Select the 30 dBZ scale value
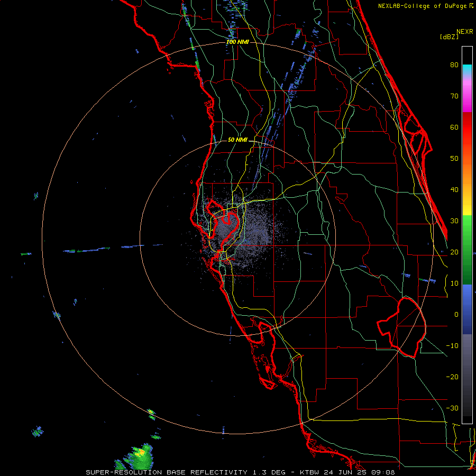The height and width of the screenshot is (476, 476). click(x=454, y=221)
